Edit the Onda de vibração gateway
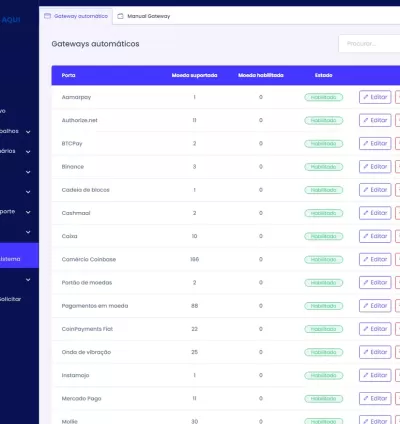This screenshot has height=424, width=400. [x=375, y=352]
